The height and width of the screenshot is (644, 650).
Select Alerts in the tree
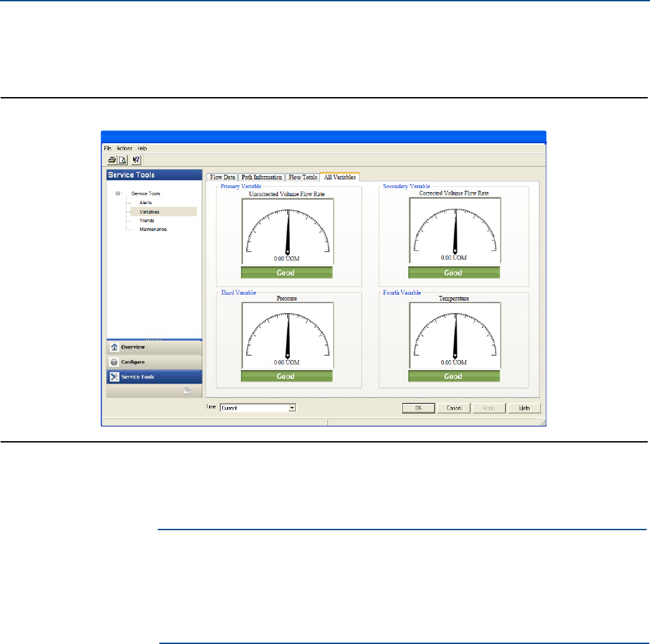click(x=145, y=202)
